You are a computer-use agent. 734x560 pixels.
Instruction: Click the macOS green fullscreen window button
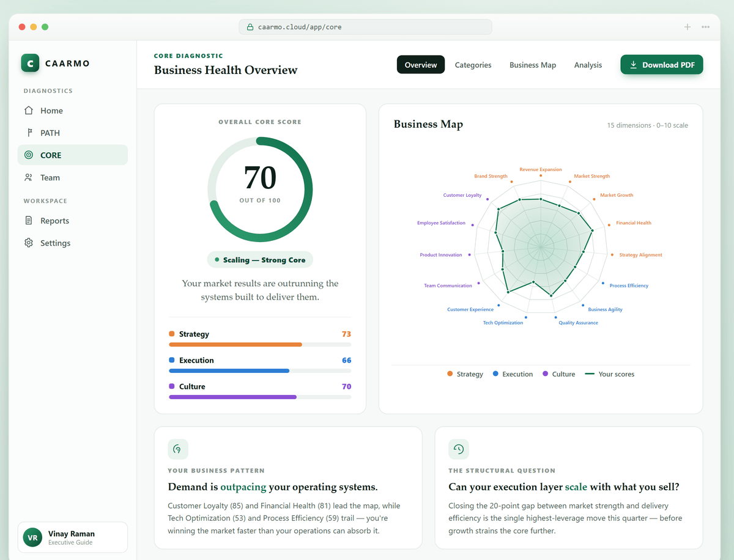(45, 27)
